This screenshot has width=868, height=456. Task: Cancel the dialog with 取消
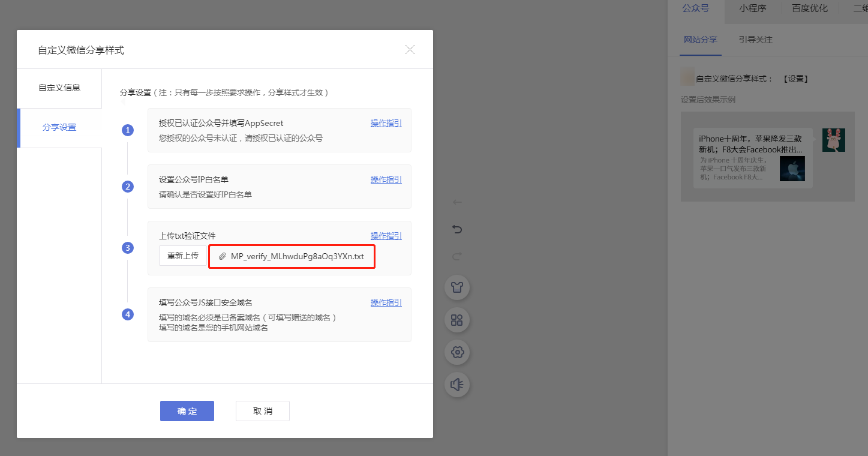(x=263, y=411)
